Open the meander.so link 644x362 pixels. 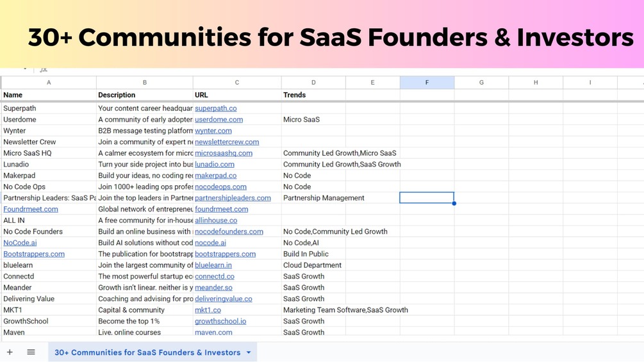(x=213, y=288)
